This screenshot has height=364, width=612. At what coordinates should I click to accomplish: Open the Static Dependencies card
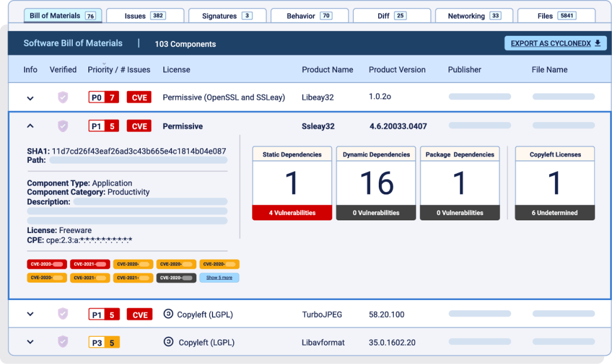pyautogui.click(x=292, y=183)
